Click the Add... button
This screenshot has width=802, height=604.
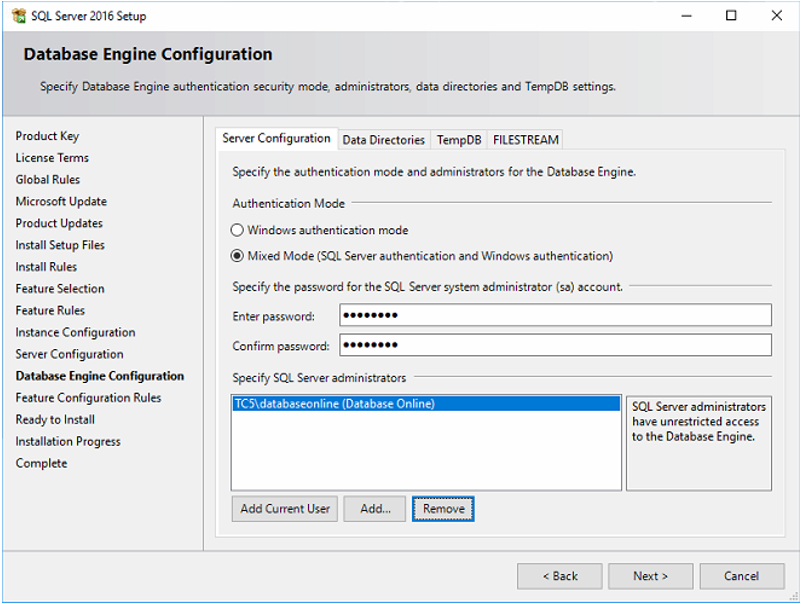(375, 509)
